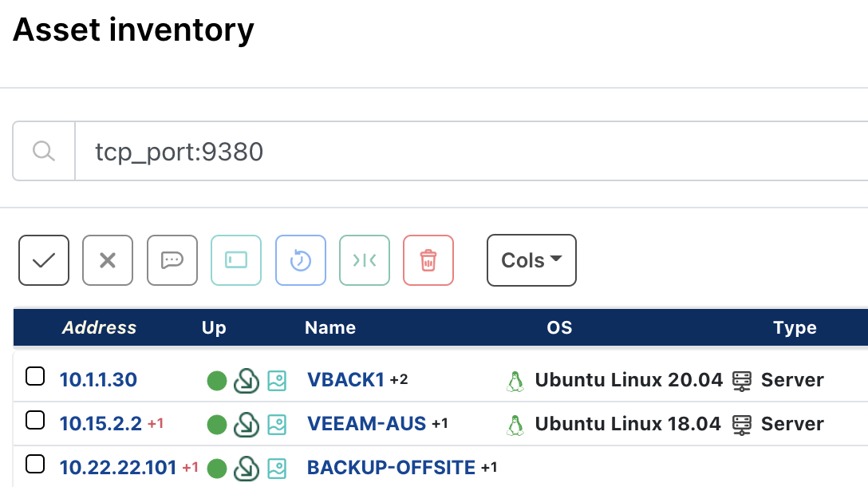Viewport: 868px width, 487px height.
Task: Click the screenshot icon in the toolbar
Action: 235,259
